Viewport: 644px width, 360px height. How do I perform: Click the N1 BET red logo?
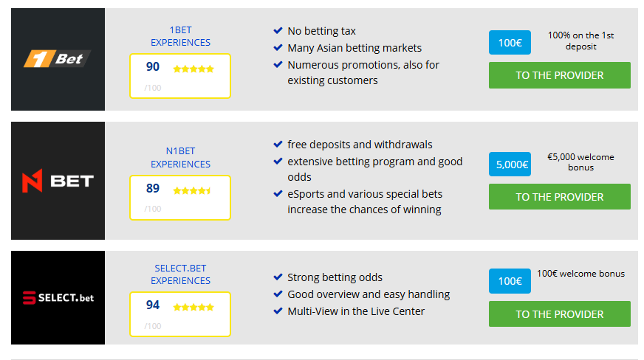click(x=58, y=181)
